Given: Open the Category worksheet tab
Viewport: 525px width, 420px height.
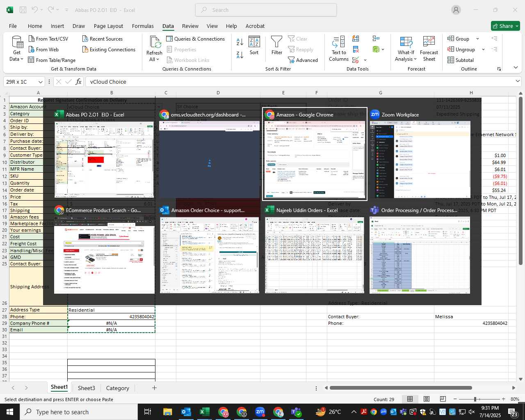Looking at the screenshot, I should pyautogui.click(x=118, y=388).
